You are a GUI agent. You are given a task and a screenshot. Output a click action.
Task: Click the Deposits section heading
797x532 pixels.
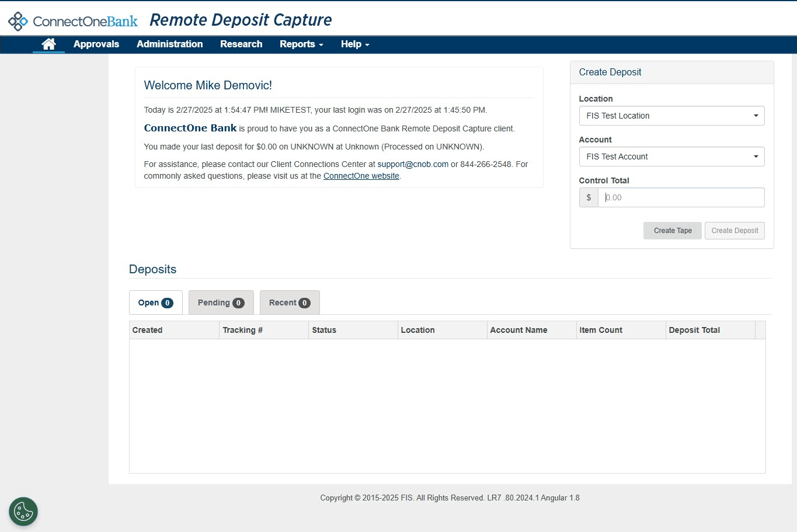tap(152, 269)
